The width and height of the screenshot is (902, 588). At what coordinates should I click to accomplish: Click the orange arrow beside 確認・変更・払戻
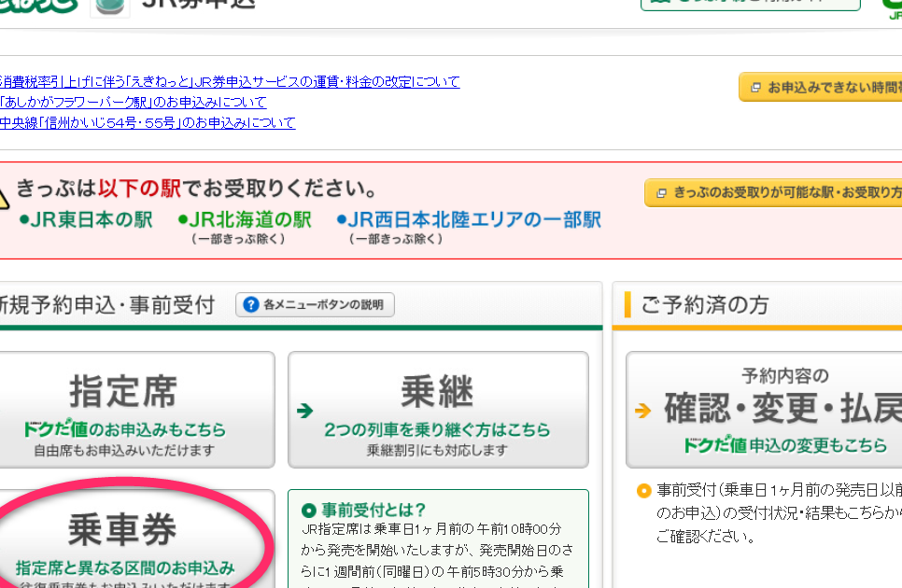[641, 410]
